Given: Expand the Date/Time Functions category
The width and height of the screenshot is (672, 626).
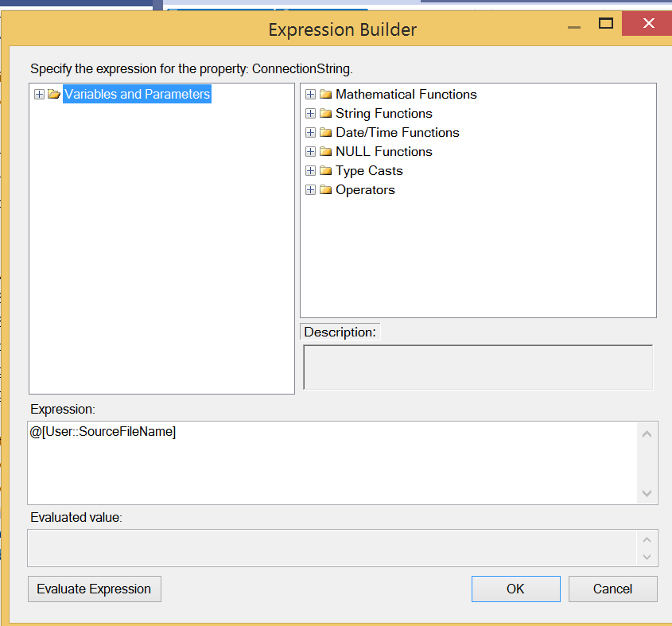Looking at the screenshot, I should 310,132.
